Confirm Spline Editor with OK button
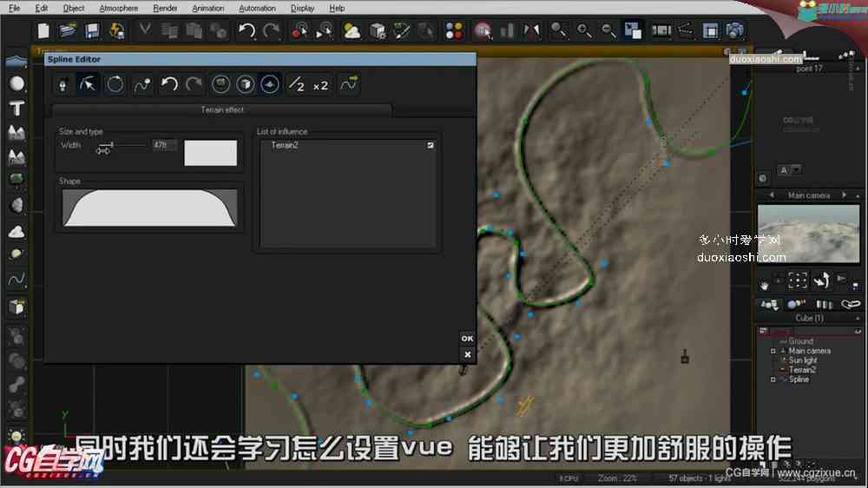868x488 pixels. tap(467, 339)
